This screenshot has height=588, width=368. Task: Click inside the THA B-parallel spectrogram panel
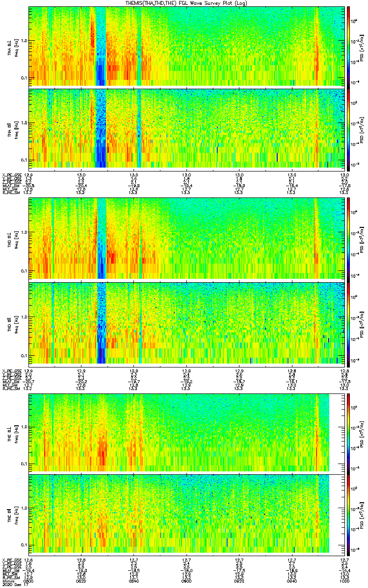point(186,129)
